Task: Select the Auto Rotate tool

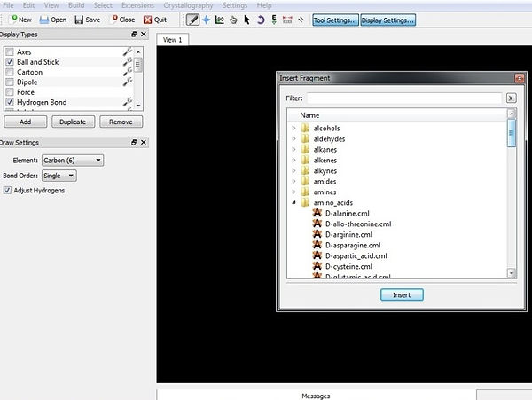Action: 261,20
